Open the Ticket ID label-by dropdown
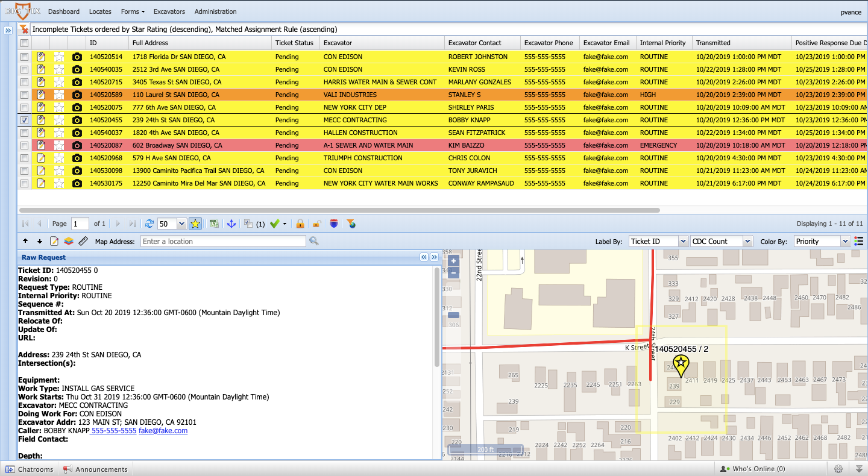This screenshot has height=476, width=868. click(x=683, y=241)
